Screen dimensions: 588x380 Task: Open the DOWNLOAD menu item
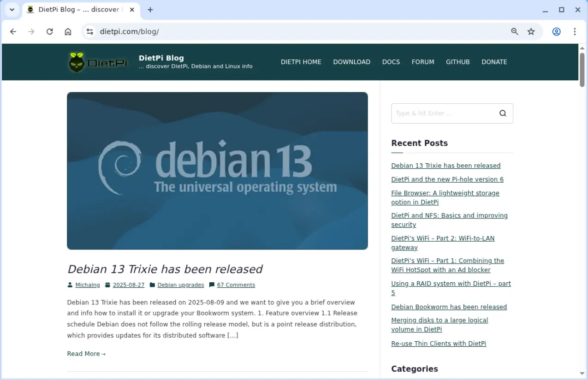tap(351, 62)
